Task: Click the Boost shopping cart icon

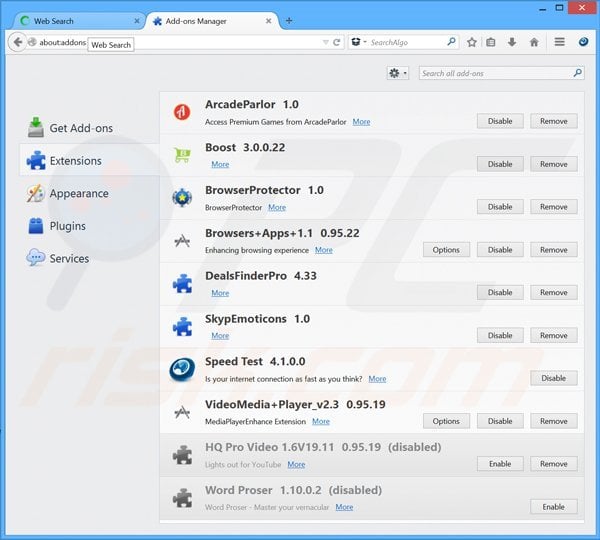Action: point(182,155)
